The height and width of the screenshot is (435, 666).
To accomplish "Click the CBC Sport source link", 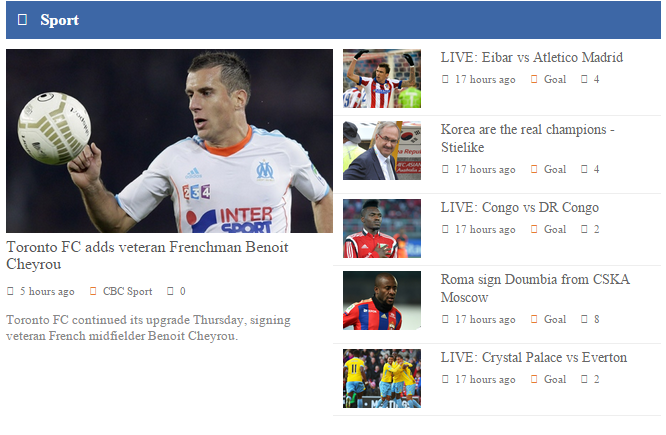I will [x=127, y=291].
